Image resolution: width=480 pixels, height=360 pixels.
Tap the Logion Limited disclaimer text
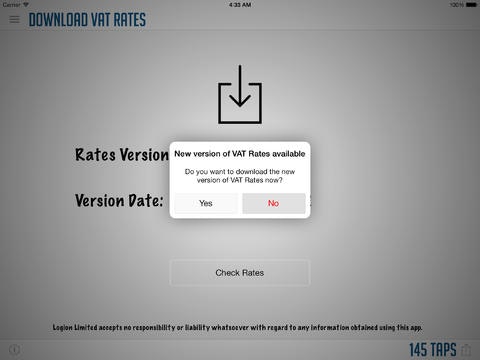click(x=237, y=327)
